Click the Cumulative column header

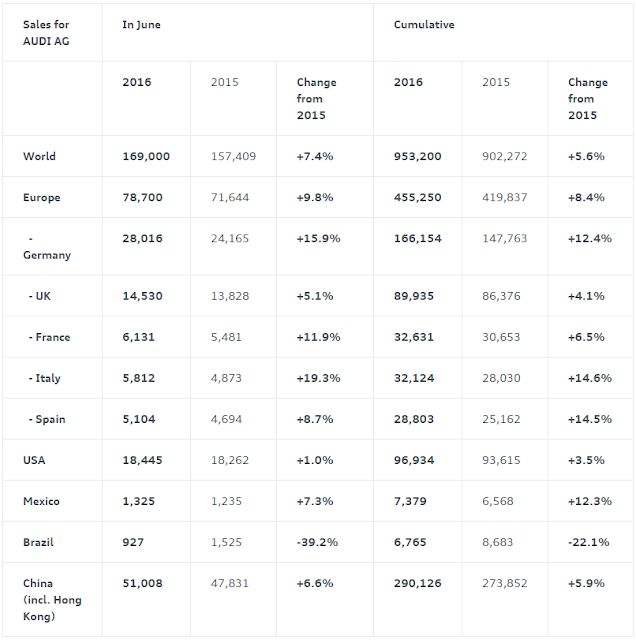click(424, 25)
